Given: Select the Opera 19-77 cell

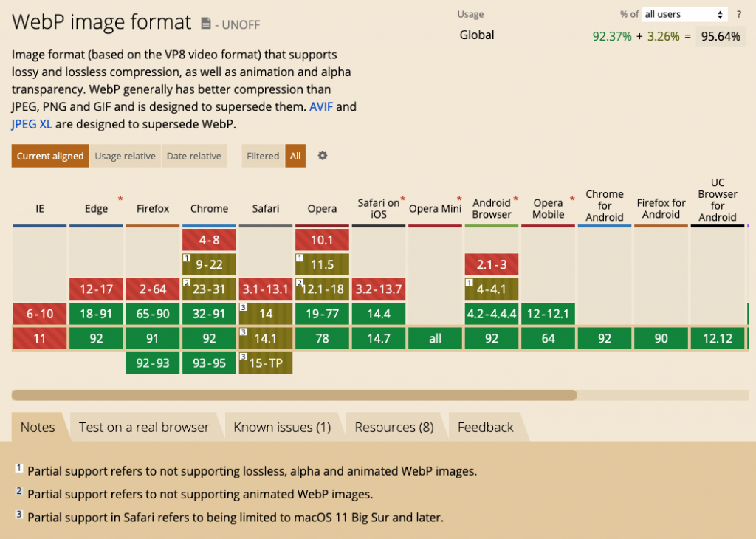Looking at the screenshot, I should click(322, 314).
